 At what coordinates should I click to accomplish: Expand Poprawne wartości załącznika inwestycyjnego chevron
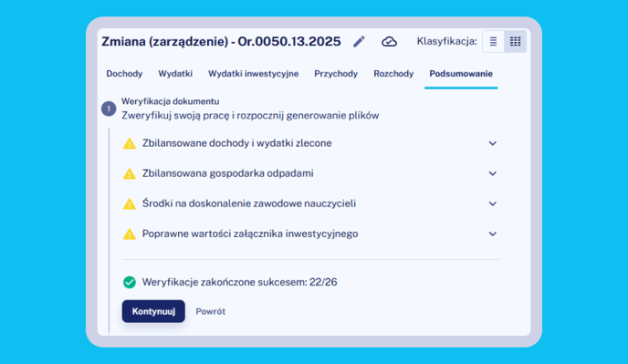pyautogui.click(x=493, y=234)
